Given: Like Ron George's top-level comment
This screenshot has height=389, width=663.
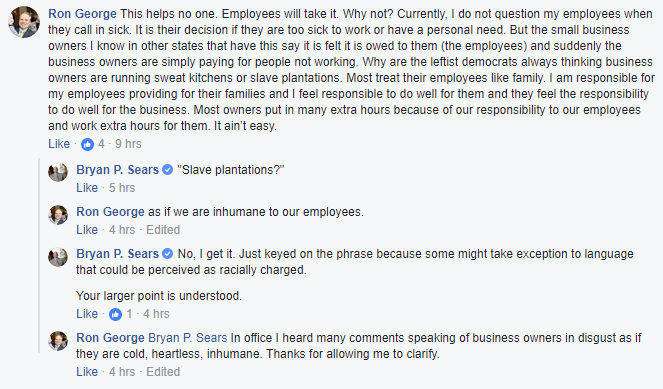Looking at the screenshot, I should click(x=59, y=144).
